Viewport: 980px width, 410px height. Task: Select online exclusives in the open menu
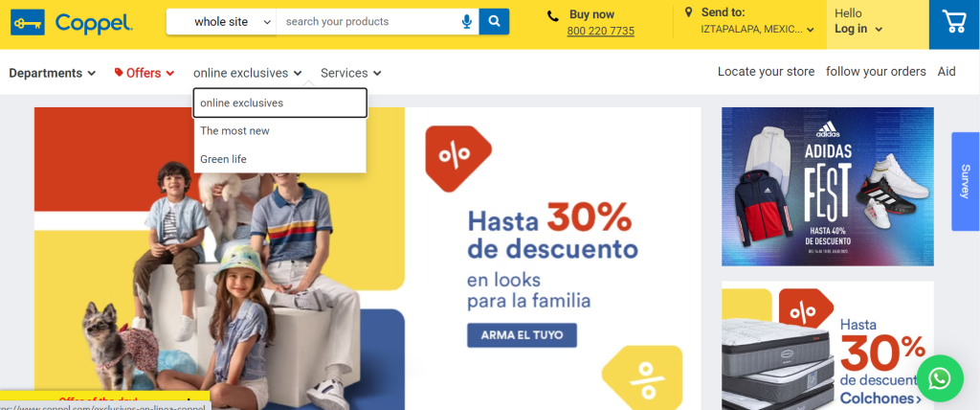(279, 102)
